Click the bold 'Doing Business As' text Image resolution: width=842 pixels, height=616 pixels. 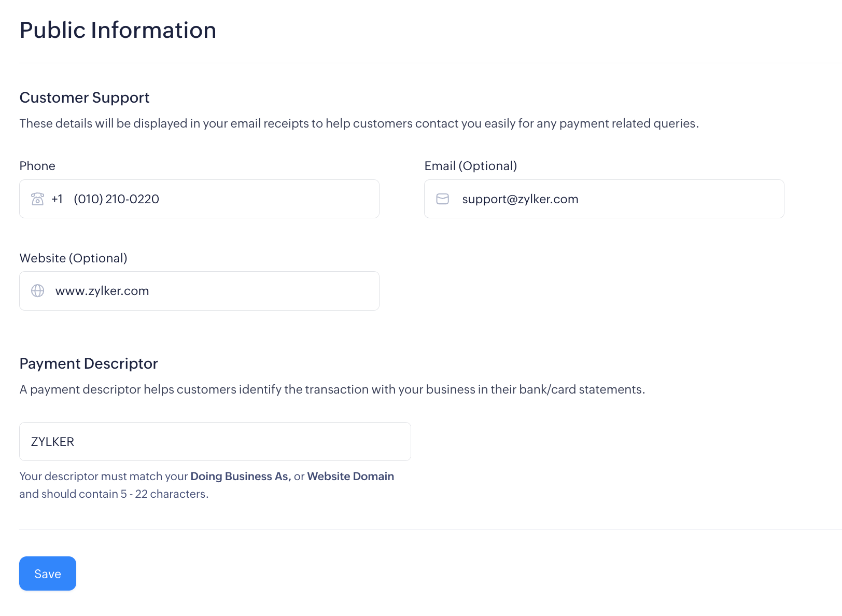coord(241,477)
